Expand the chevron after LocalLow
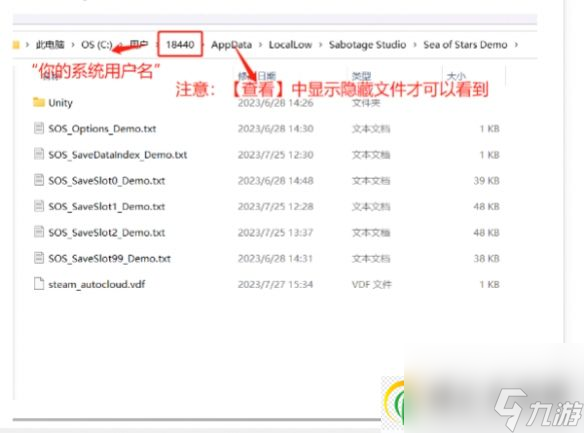 pos(320,45)
